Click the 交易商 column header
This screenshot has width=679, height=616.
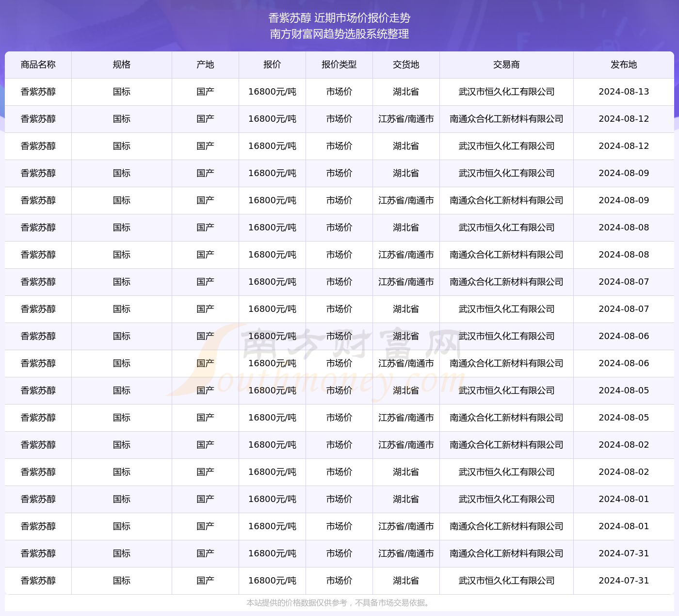pos(506,65)
